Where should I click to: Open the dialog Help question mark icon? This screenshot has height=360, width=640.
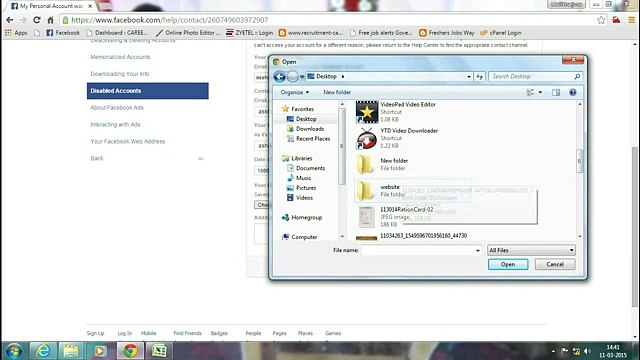[x=573, y=92]
